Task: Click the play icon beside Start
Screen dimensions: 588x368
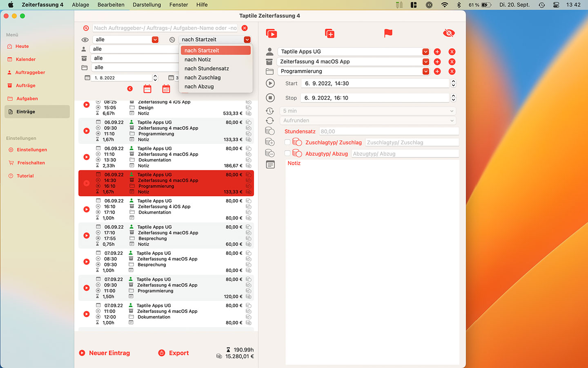Action: click(x=270, y=83)
